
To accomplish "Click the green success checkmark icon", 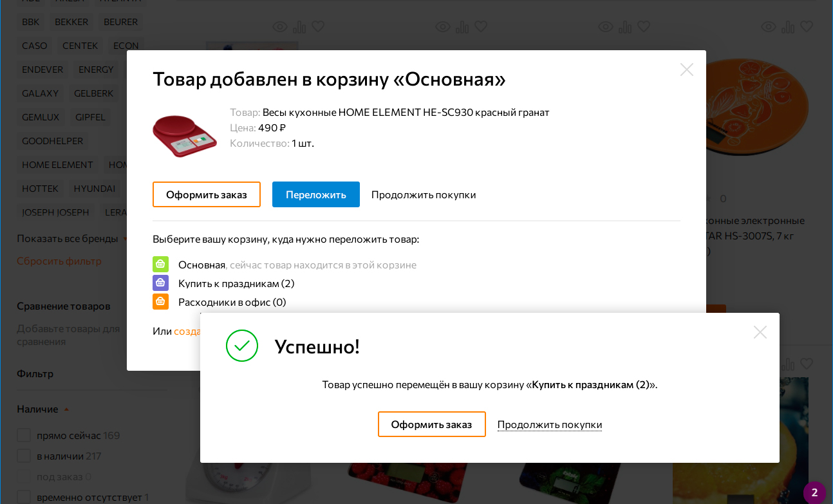I will (x=242, y=346).
